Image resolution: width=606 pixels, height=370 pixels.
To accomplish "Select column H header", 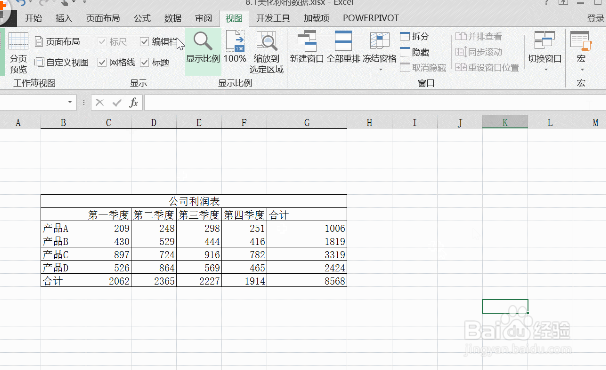I will tap(369, 123).
